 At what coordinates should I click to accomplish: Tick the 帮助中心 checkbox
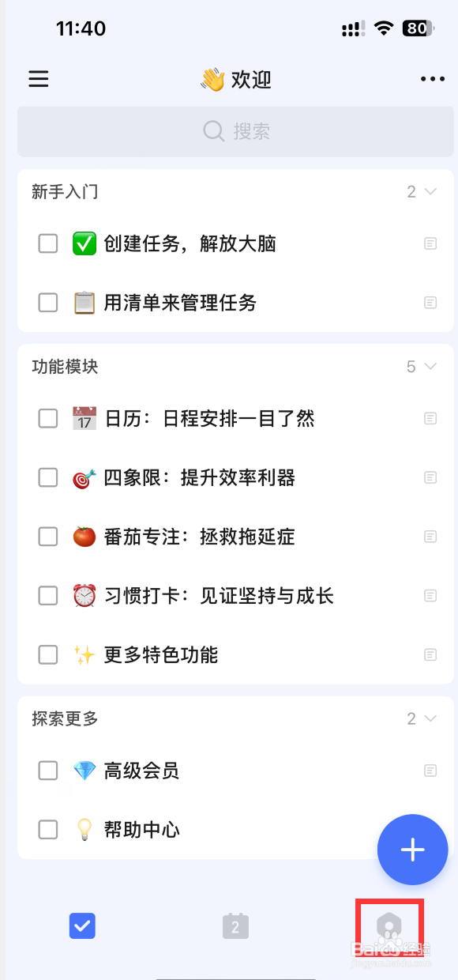pos(48,830)
